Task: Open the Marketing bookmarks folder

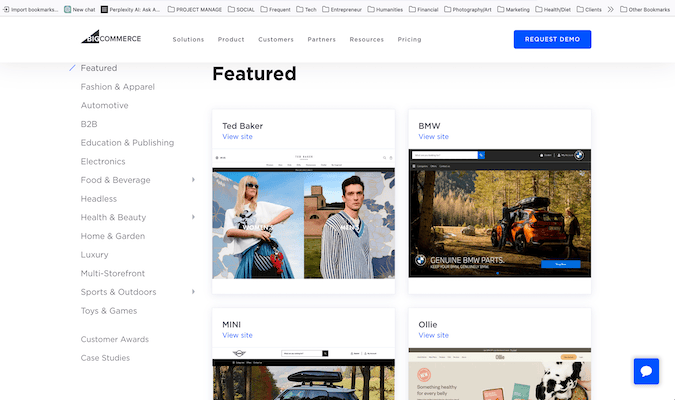Action: [x=514, y=9]
